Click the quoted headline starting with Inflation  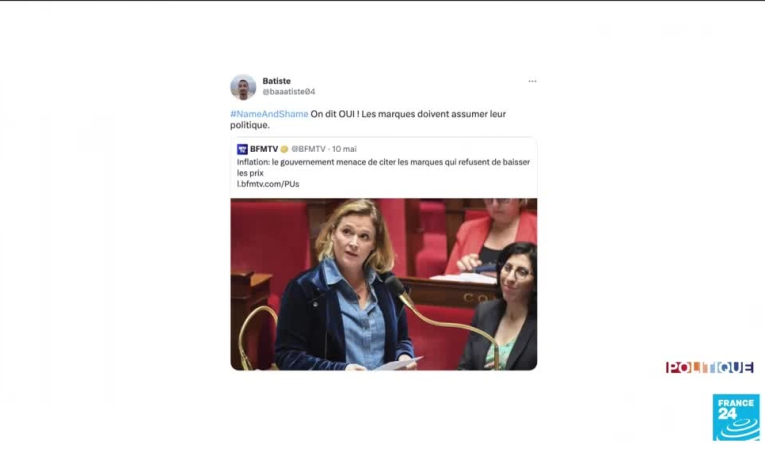click(x=383, y=167)
